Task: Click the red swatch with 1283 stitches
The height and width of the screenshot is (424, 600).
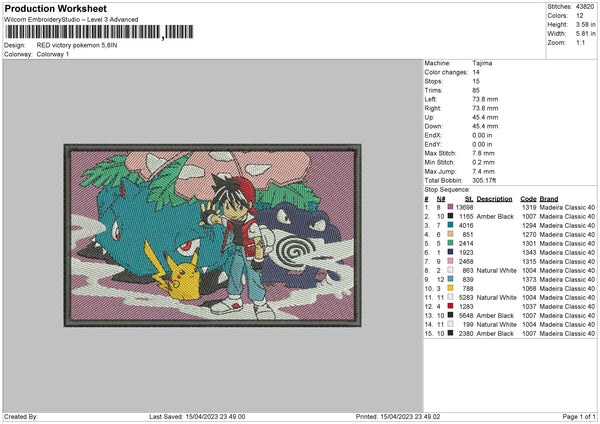Action: tap(450, 306)
